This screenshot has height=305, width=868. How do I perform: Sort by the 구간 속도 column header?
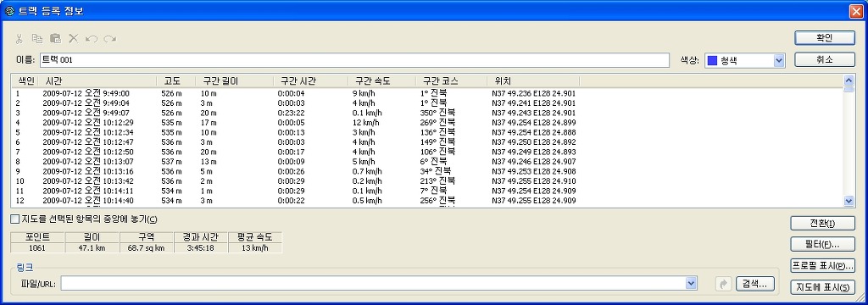tap(382, 80)
